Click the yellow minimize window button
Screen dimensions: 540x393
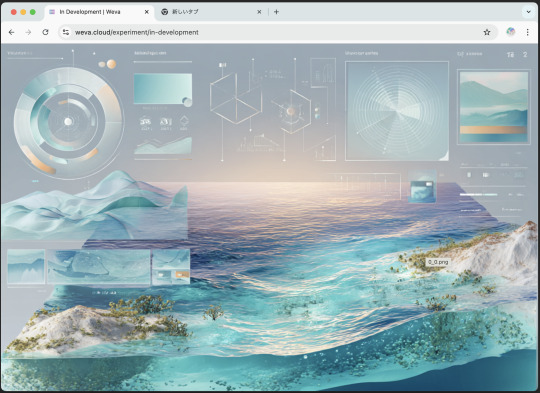pyautogui.click(x=23, y=12)
